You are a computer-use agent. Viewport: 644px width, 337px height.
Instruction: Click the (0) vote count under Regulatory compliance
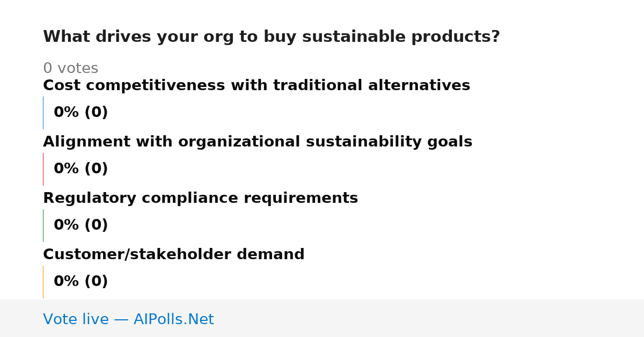pos(96,225)
